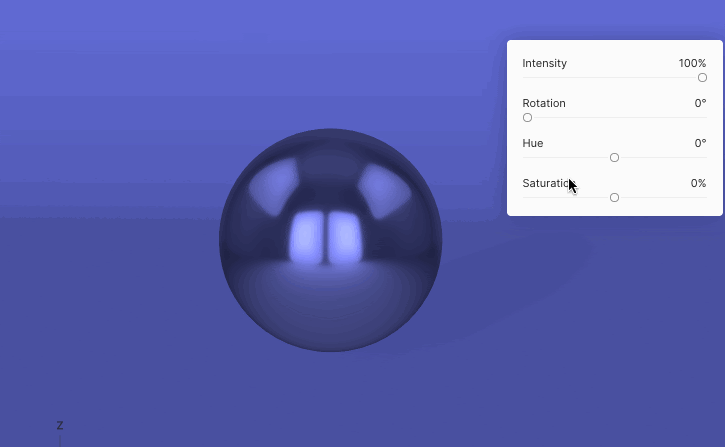Click the Saturation label
Screen dimensions: 725x447
click(x=546, y=183)
